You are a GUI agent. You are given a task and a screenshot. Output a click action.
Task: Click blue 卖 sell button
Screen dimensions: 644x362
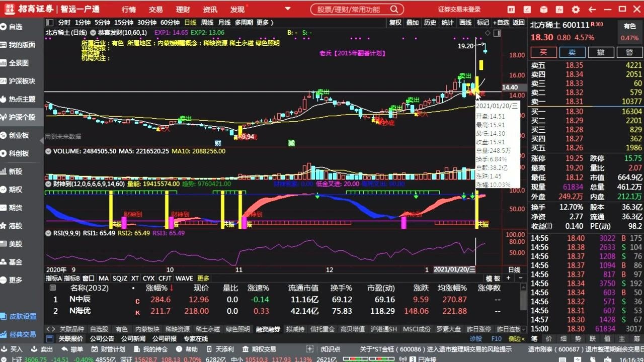click(x=572, y=52)
